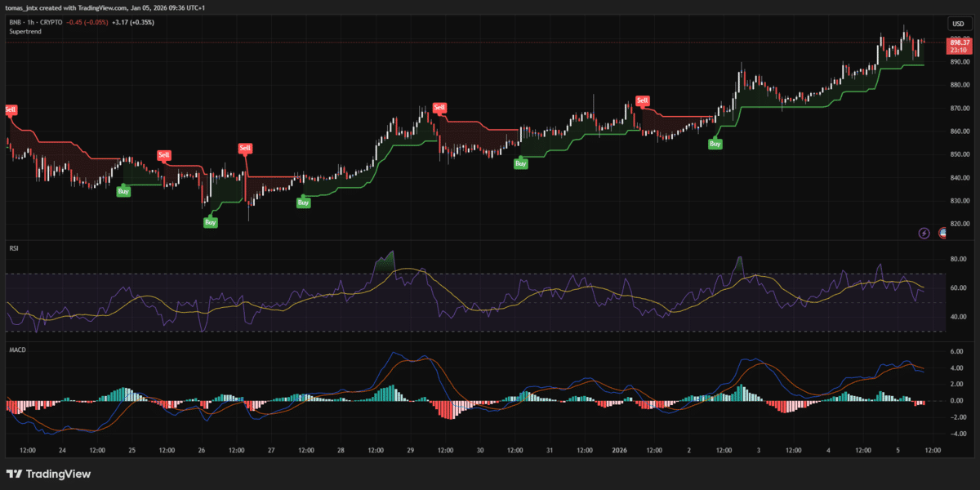
Task: Select the Buy label below the December 26 candles
Action: click(209, 220)
